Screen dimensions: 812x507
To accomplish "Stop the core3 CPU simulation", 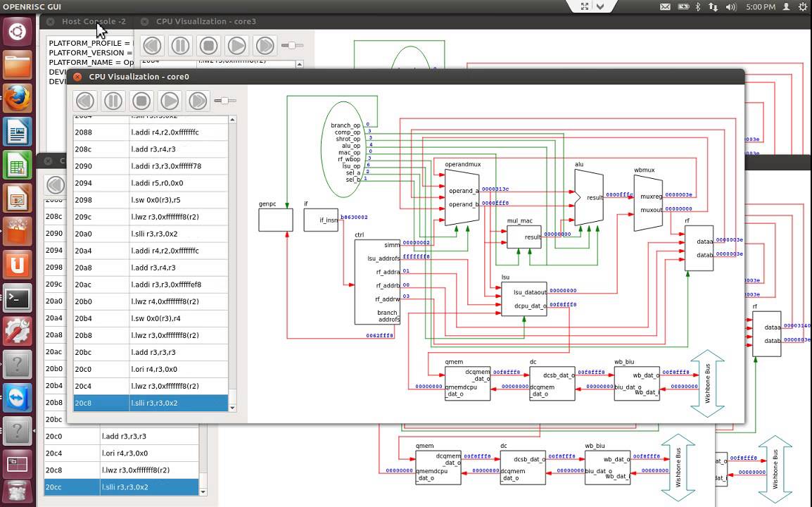I will click(209, 46).
